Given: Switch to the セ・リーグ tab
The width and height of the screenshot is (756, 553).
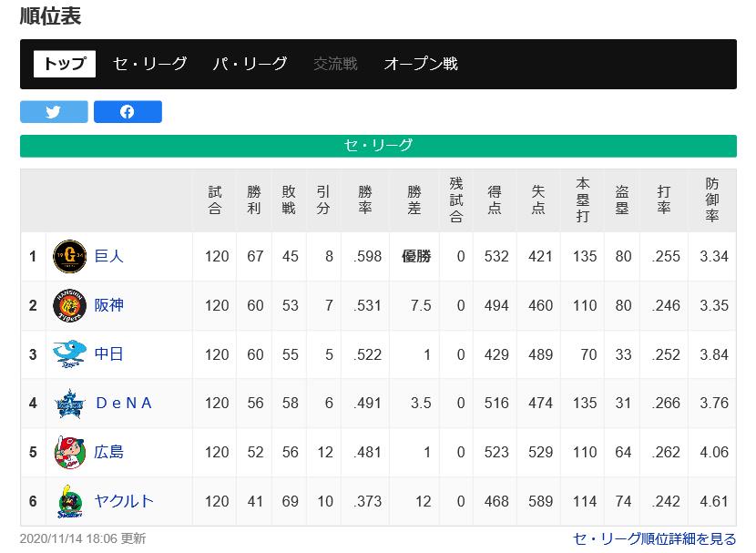Looking at the screenshot, I should coord(150,64).
